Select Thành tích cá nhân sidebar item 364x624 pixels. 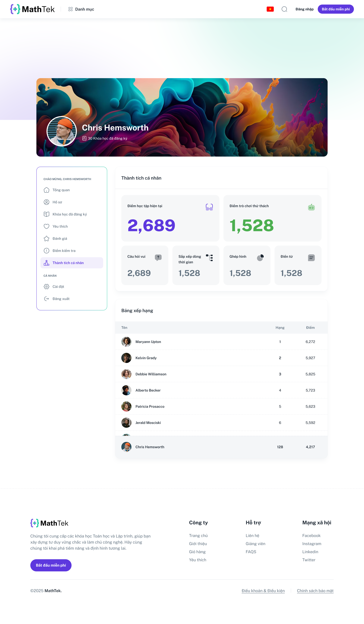point(72,263)
